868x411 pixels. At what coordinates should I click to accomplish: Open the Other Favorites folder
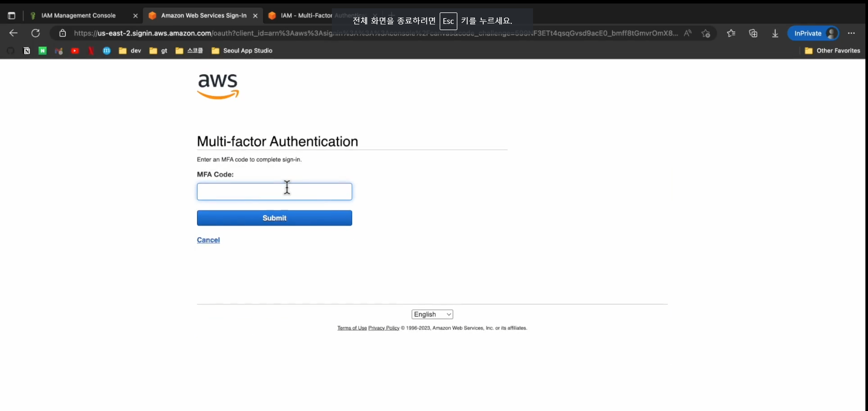pos(832,51)
